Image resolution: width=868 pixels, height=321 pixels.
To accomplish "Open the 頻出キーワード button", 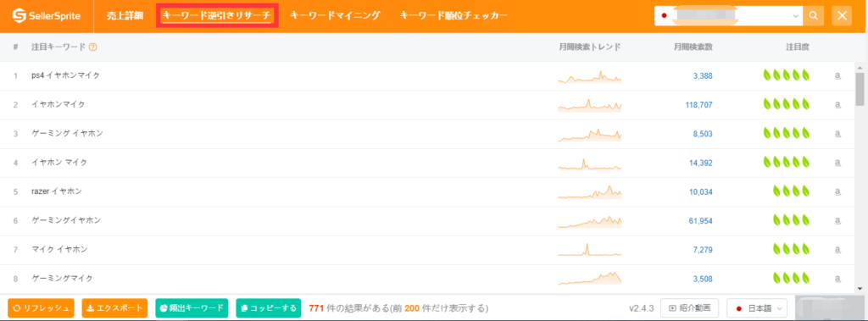I will 192,308.
